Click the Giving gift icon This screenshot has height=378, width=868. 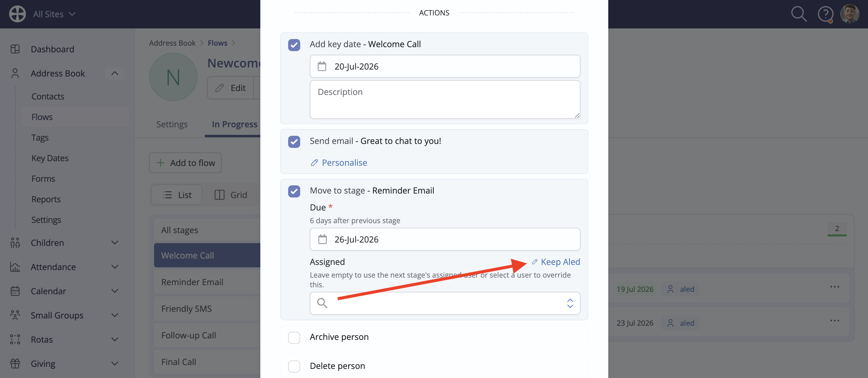(15, 363)
